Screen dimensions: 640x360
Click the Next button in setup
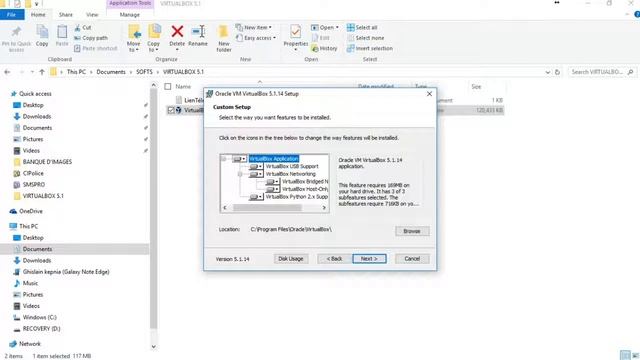click(x=369, y=259)
